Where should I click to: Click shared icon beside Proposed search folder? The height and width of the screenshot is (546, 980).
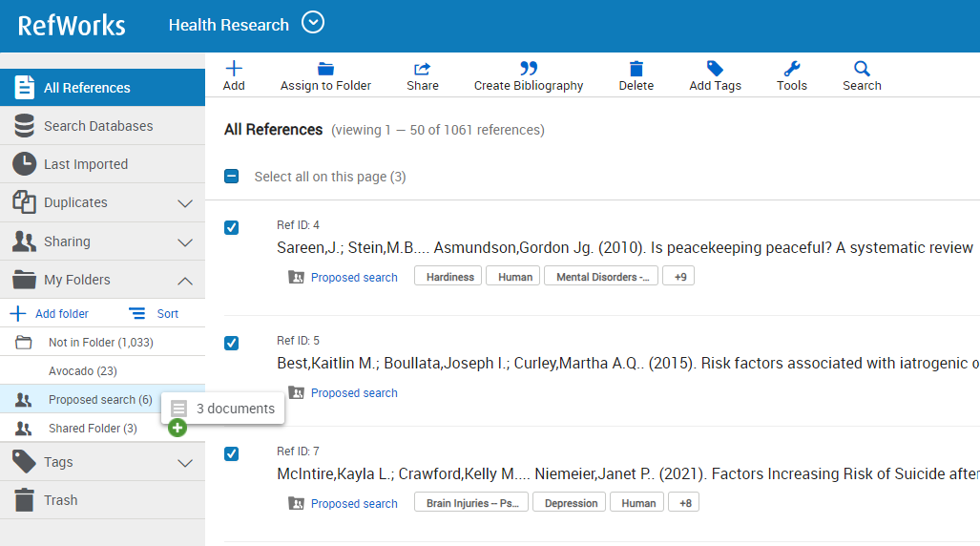(x=24, y=400)
